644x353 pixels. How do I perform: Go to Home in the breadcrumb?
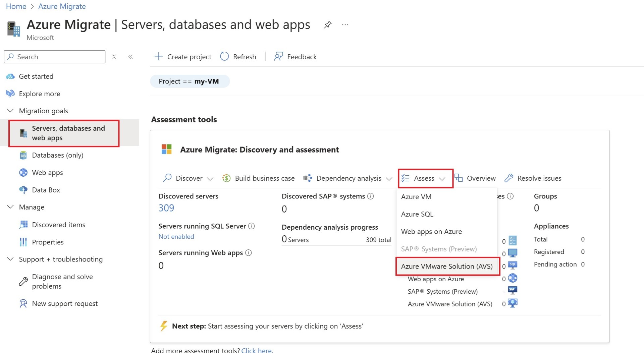(x=16, y=6)
